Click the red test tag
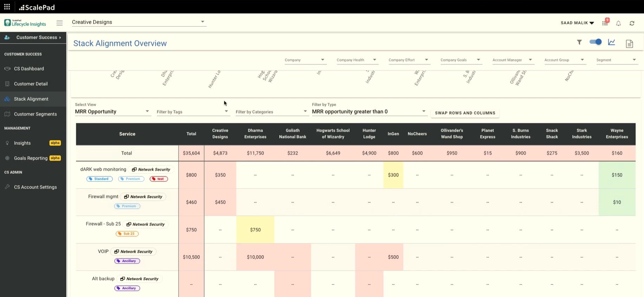 tap(159, 179)
